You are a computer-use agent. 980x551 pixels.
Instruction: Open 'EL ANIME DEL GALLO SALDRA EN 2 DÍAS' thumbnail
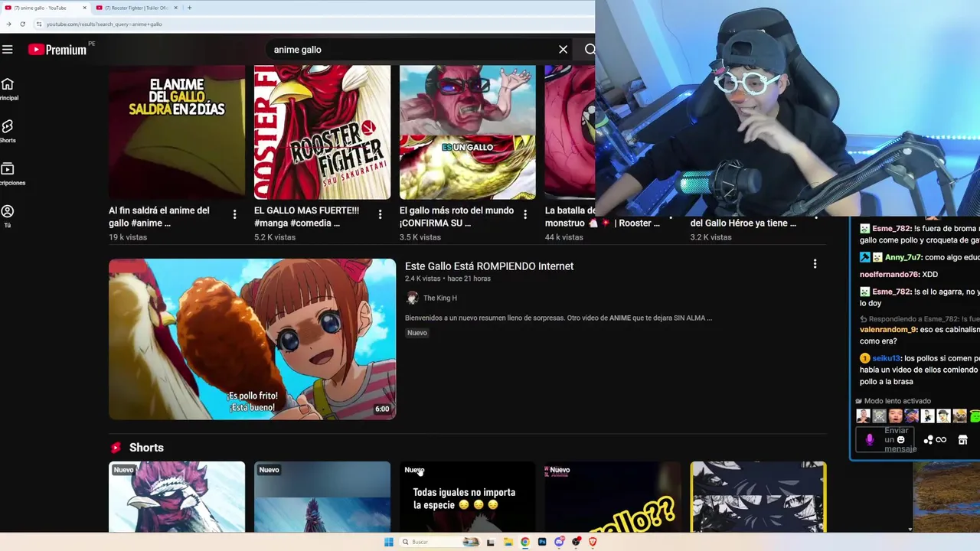(x=177, y=132)
